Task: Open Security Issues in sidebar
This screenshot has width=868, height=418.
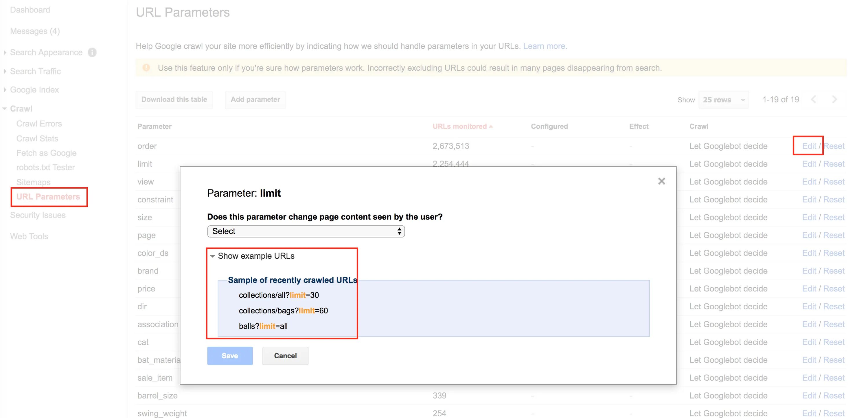Action: tap(38, 215)
